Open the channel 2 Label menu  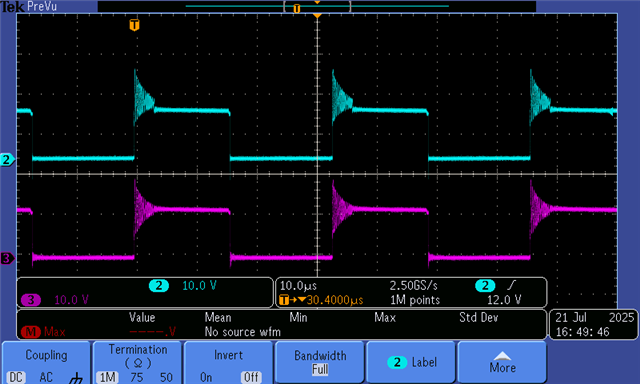coord(411,362)
